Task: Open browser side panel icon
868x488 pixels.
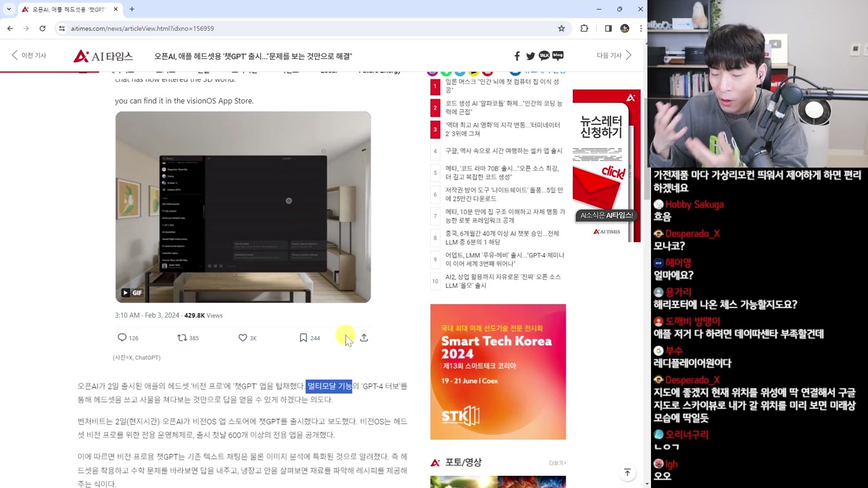Action: point(608,28)
